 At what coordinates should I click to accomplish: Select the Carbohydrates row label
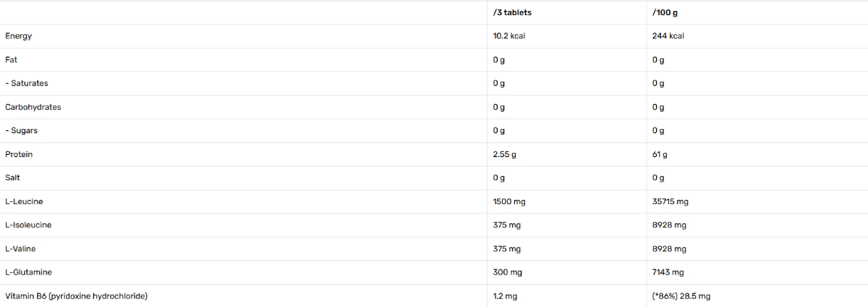point(33,107)
